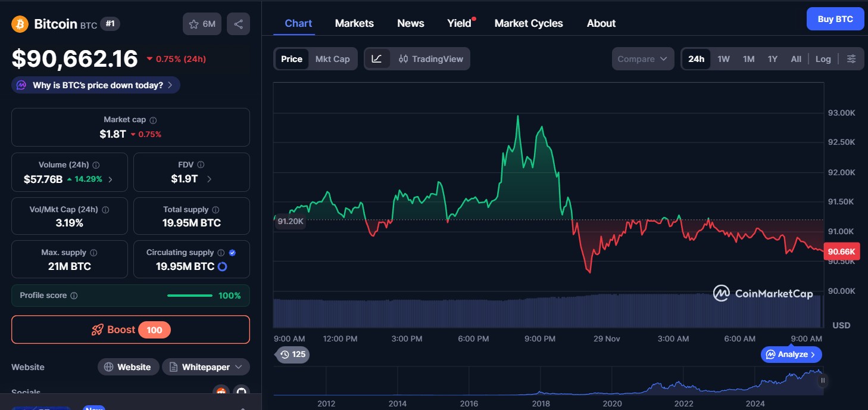Switch to the Markets tab
The width and height of the screenshot is (868, 410).
[x=354, y=23]
